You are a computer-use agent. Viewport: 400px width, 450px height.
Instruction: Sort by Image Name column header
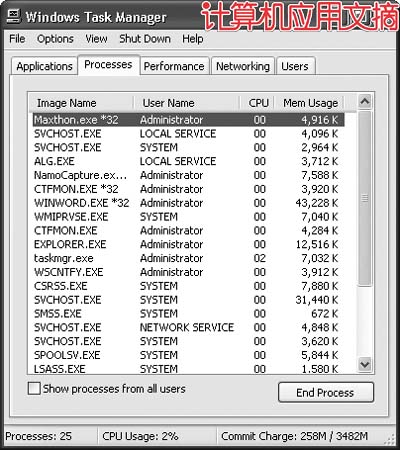pyautogui.click(x=82, y=103)
